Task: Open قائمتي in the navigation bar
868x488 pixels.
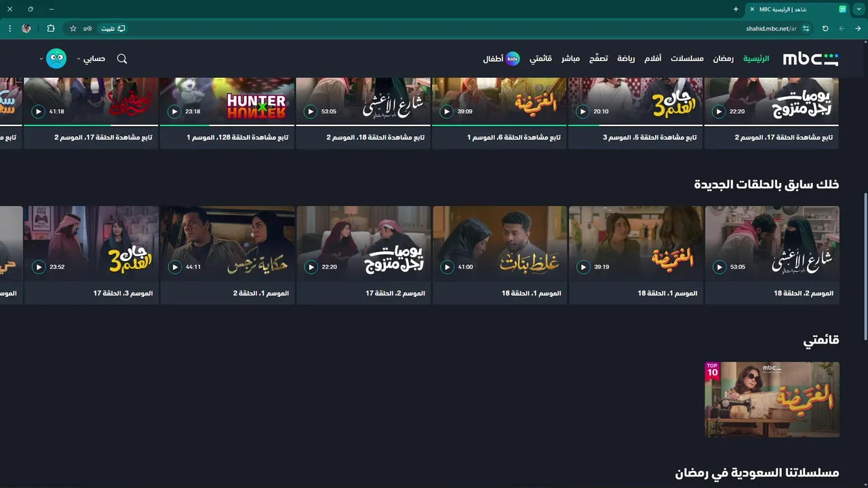Action: click(540, 59)
